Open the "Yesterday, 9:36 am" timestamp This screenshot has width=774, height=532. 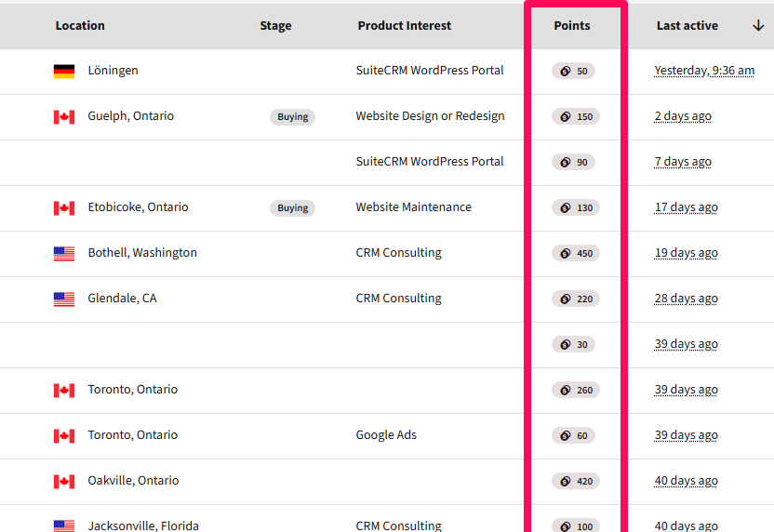pyautogui.click(x=703, y=71)
